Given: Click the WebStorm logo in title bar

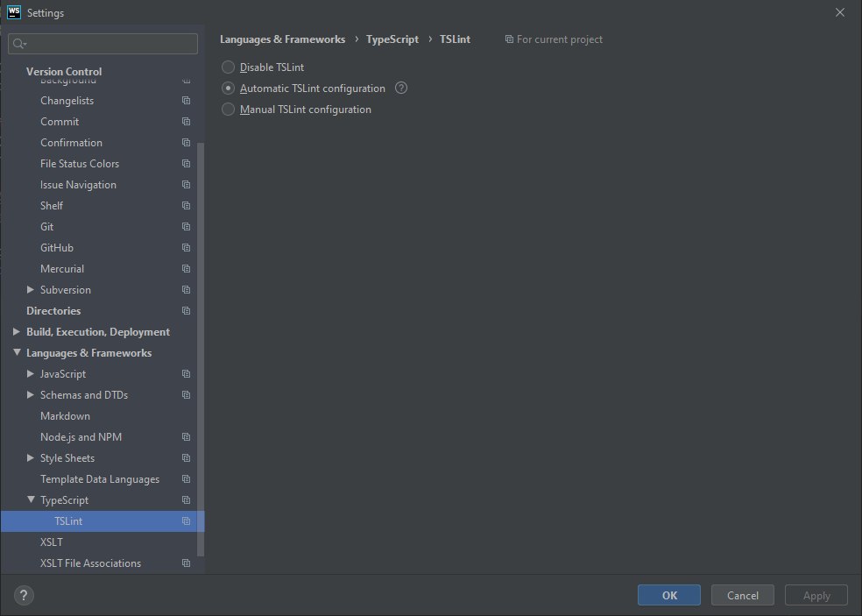Looking at the screenshot, I should 14,12.
